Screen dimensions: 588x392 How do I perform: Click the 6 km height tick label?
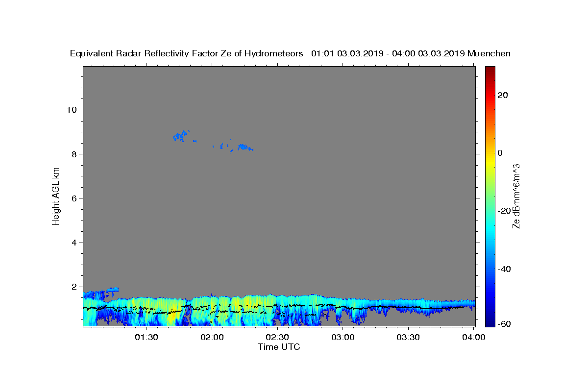click(74, 198)
